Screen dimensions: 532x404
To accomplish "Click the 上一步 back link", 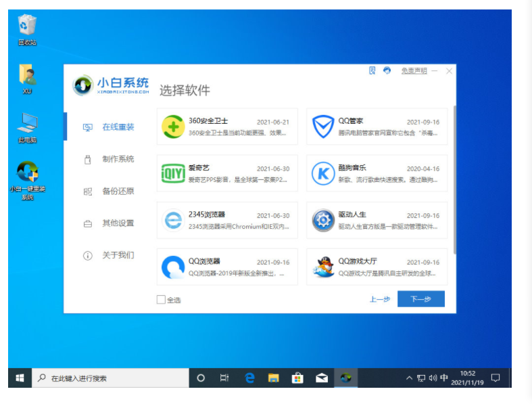I will point(379,299).
